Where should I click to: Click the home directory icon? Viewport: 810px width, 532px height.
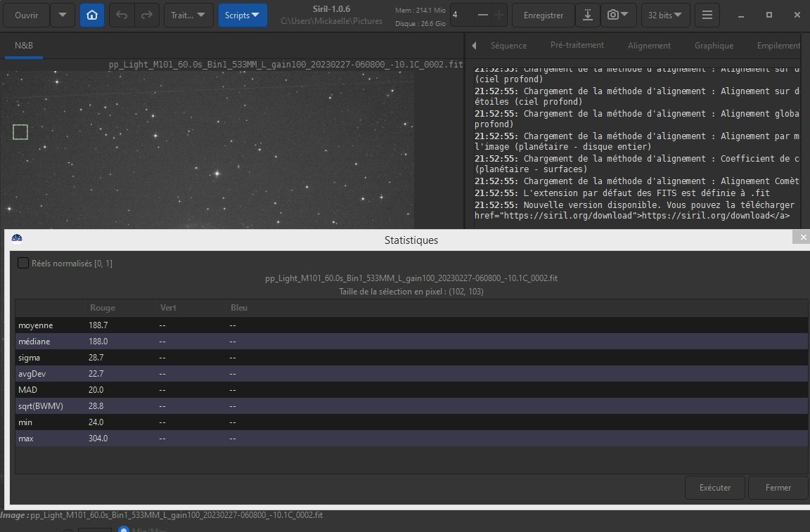(92, 15)
